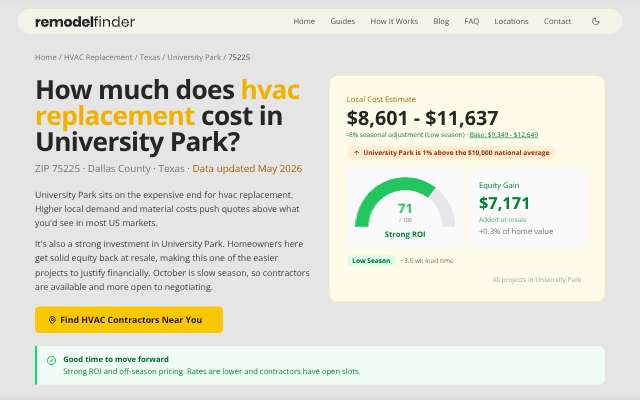This screenshot has width=640, height=400.
Task: Click the ZIP 75225 subtitle text
Action: (x=58, y=169)
